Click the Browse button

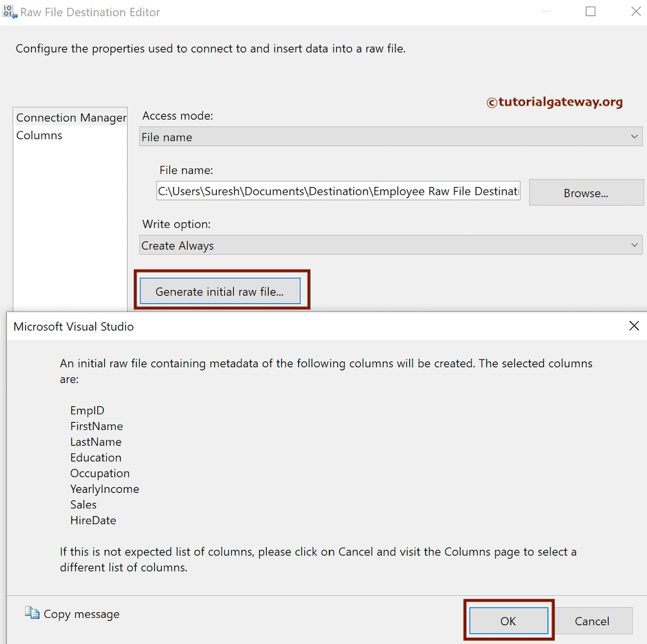coord(586,192)
